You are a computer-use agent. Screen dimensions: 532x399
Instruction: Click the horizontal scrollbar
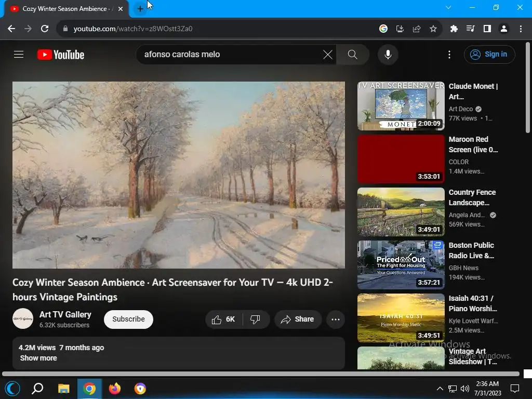[261, 374]
